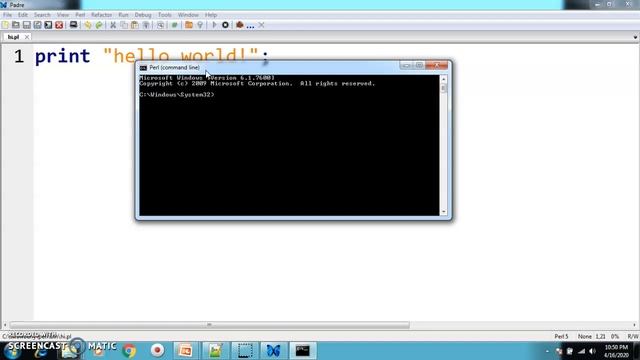
Task: Click the volume speaker tray icon
Action: 593,351
